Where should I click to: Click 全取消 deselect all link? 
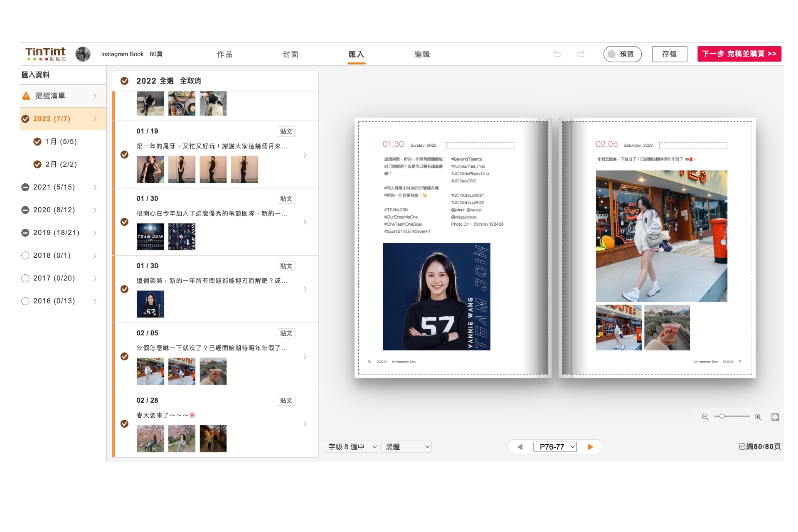pos(190,81)
